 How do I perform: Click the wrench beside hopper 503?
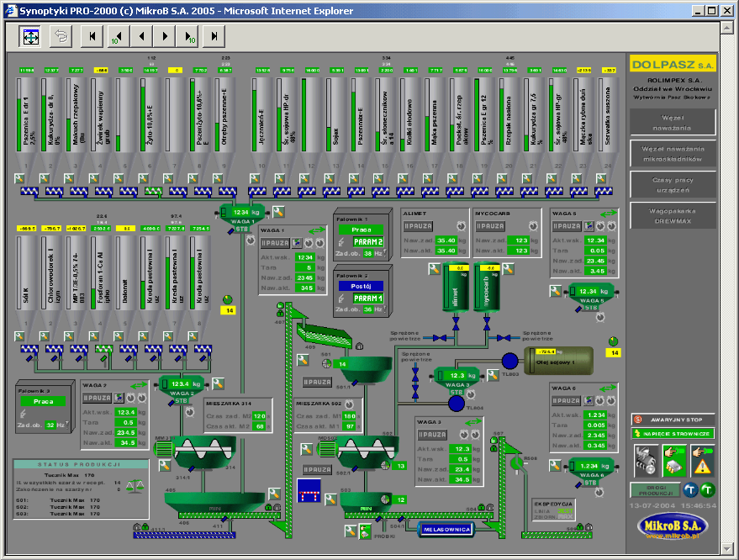(x=330, y=499)
